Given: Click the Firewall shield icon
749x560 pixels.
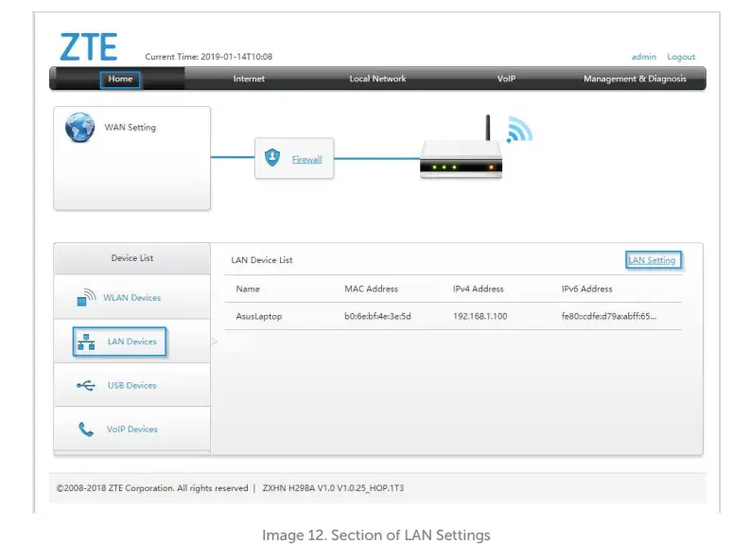Looking at the screenshot, I should tap(272, 157).
